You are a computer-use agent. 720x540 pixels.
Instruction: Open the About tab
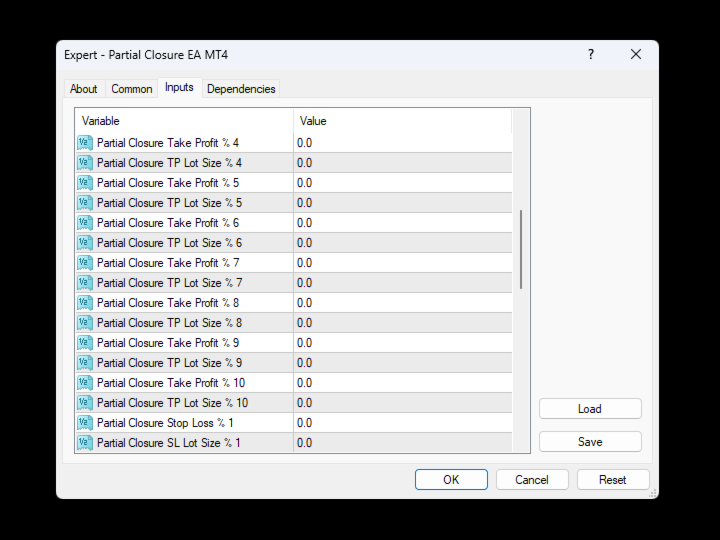84,89
